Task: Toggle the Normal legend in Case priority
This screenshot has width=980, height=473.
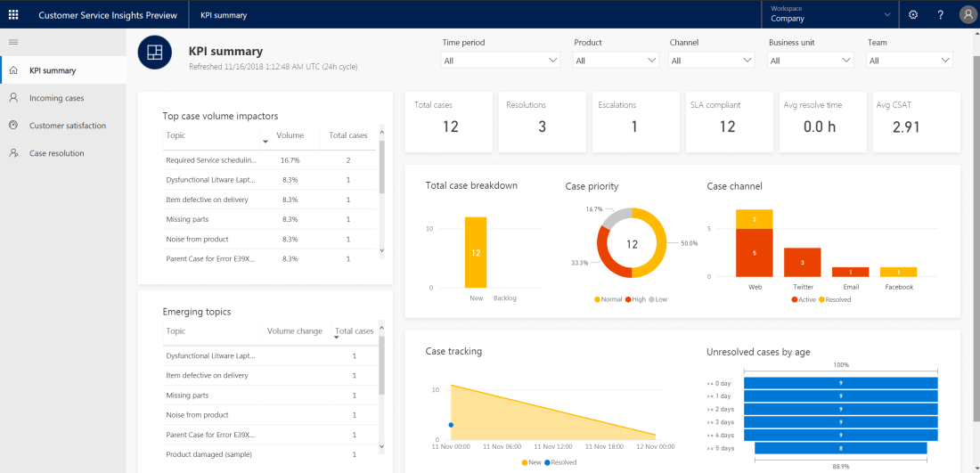Action: tap(608, 299)
